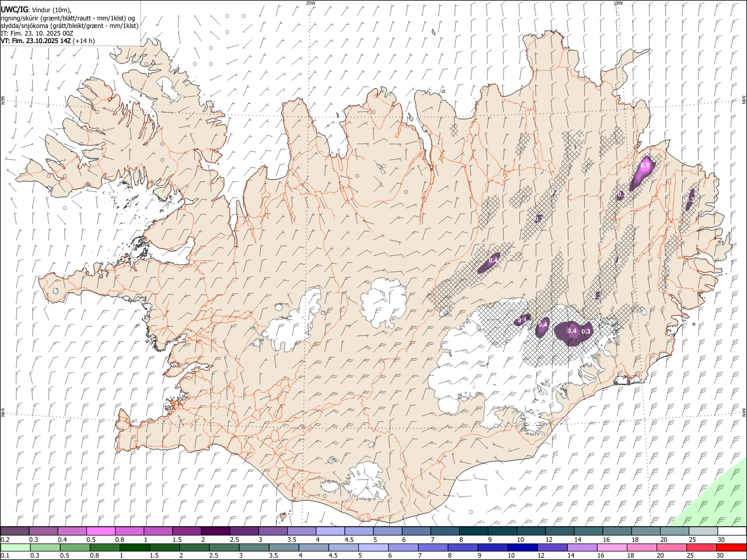The height and width of the screenshot is (560, 747).
Task: Select the 'VT: Fim. 23.10.2025 14Z (+14 h)' line
Action: [x=48, y=41]
